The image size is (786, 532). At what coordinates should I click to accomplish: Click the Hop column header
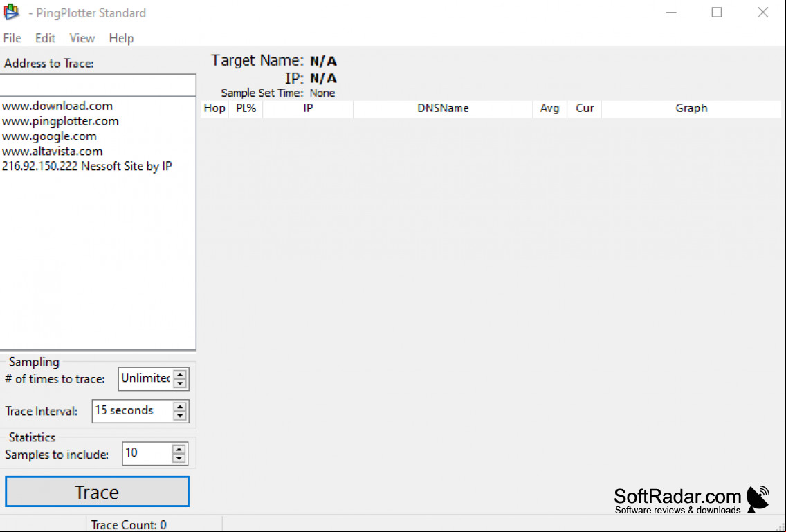(214, 109)
